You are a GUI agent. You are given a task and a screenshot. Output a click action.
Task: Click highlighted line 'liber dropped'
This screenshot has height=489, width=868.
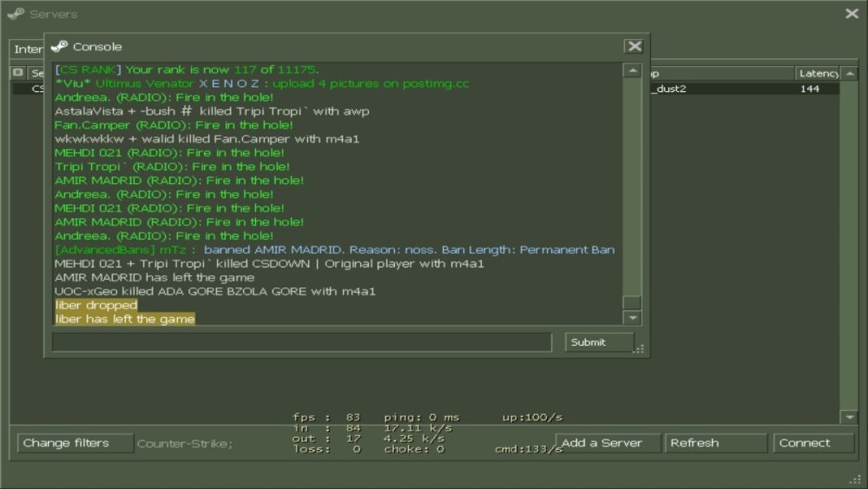(x=96, y=305)
